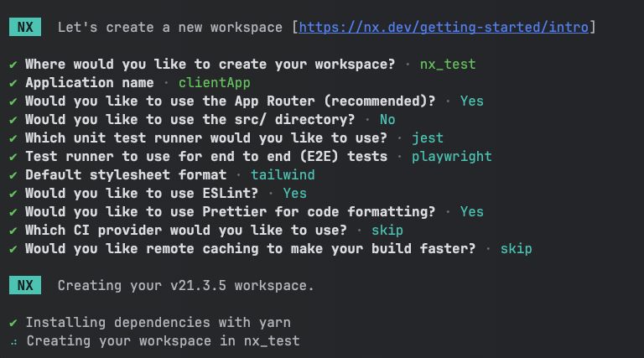Click the "jest" unit test runner answer
The image size is (644, 358).
[428, 138]
